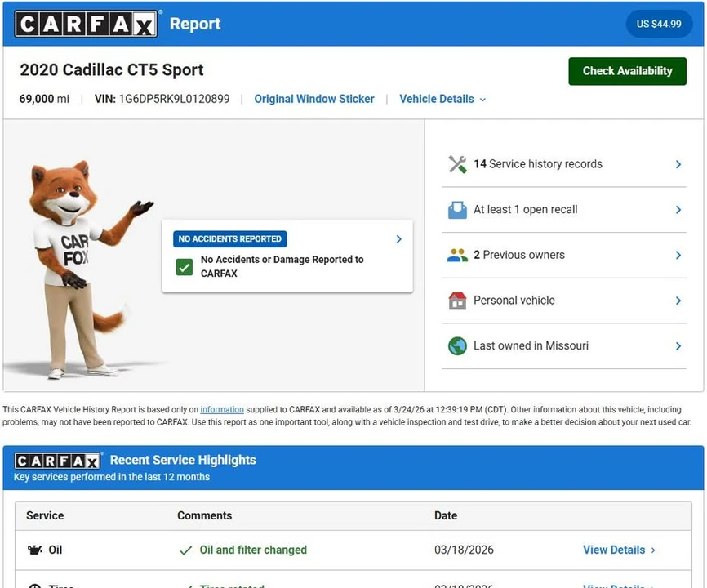The height and width of the screenshot is (588, 707).
Task: Click the green checkmark beside No Accidents
Action: pos(185,267)
